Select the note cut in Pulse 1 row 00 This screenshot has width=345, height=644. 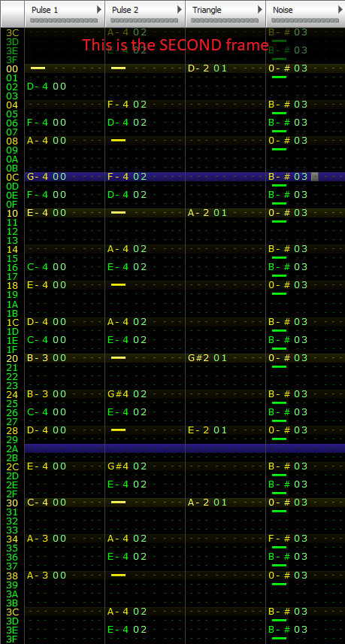38,68
